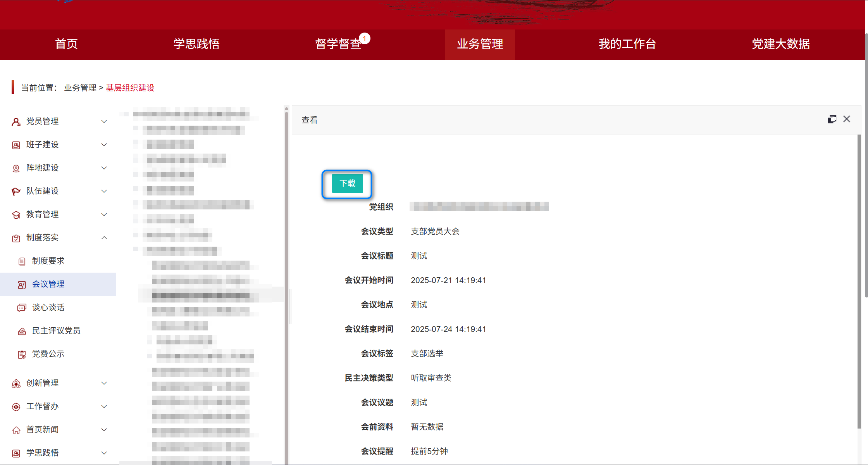Screen dimensions: 868x465
Task: Expand the 工作督办 section
Action: [x=104, y=406]
